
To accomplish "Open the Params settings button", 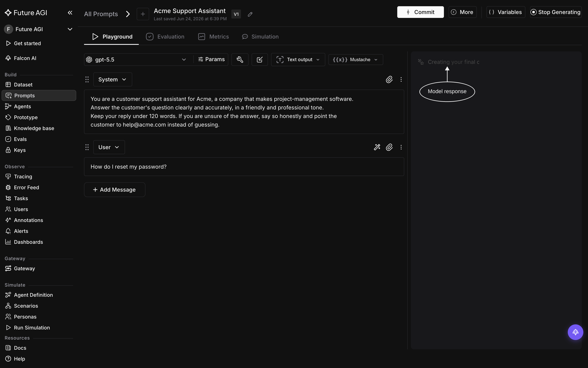I will click(x=211, y=60).
